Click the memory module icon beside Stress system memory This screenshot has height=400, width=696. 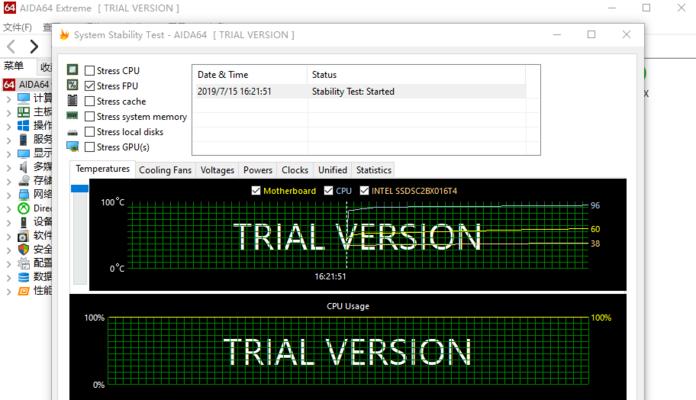point(72,116)
